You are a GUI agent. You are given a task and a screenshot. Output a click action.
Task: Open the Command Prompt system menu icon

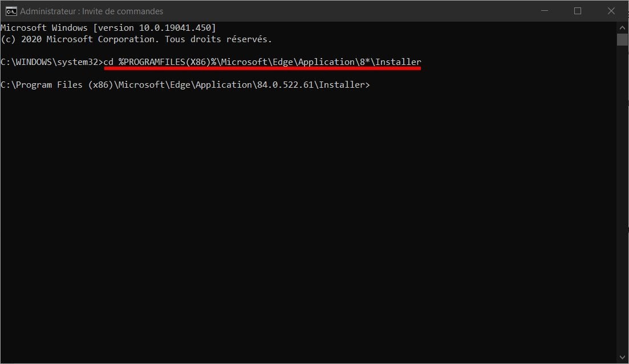pyautogui.click(x=11, y=11)
